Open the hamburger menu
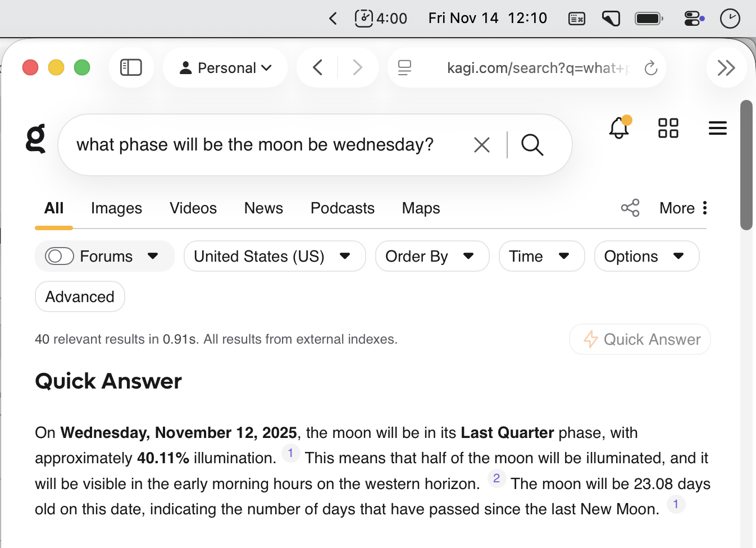 717,128
